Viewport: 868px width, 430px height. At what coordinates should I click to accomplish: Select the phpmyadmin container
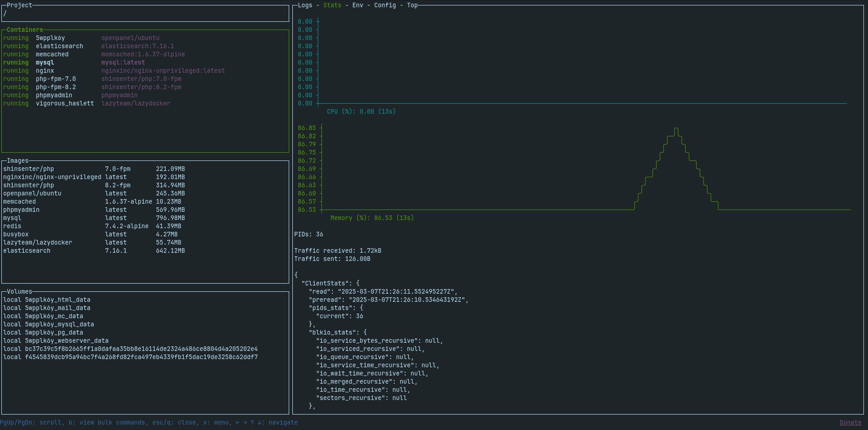coord(145,95)
